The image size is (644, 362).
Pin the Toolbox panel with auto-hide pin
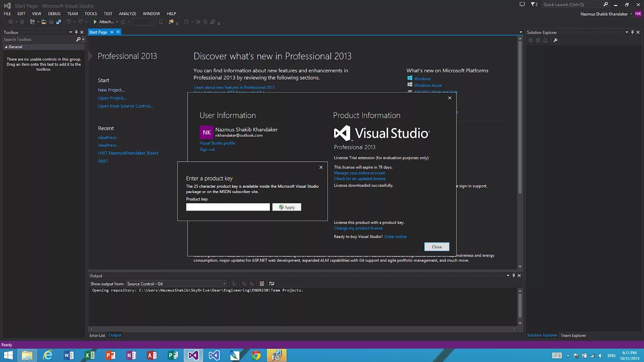[76, 32]
